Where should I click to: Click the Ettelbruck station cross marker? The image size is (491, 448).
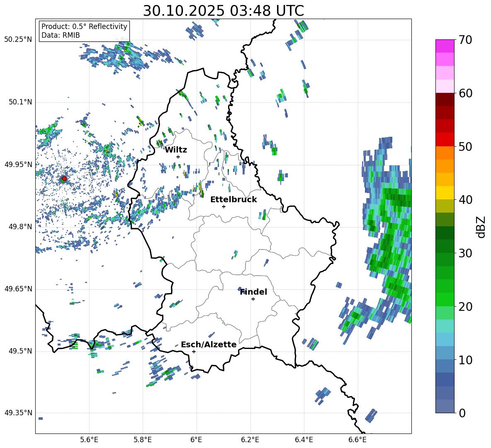click(x=224, y=206)
